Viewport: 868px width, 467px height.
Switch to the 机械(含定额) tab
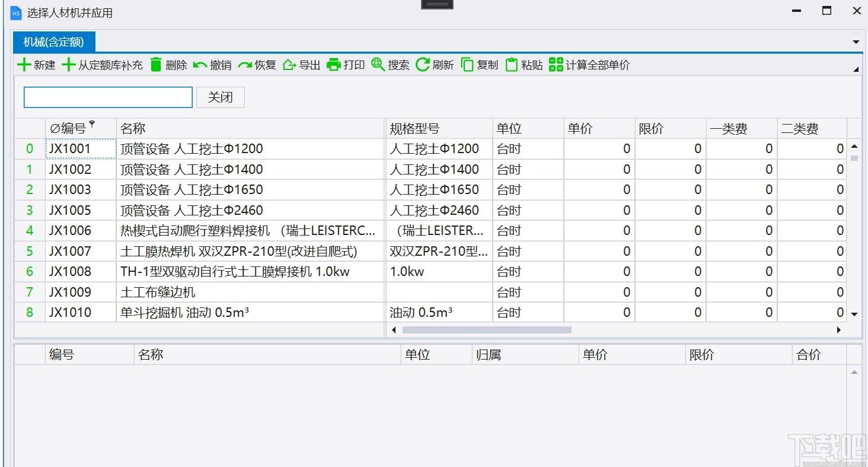[53, 42]
